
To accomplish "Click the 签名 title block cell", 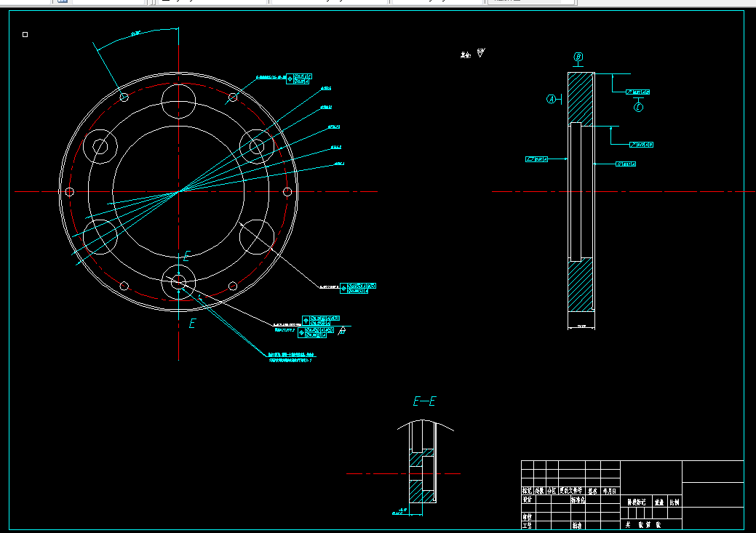I will tap(592, 491).
